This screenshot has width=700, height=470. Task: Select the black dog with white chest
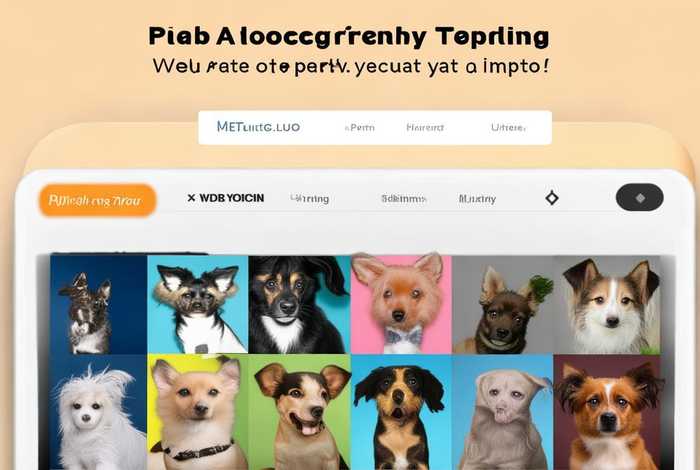tap(299, 304)
